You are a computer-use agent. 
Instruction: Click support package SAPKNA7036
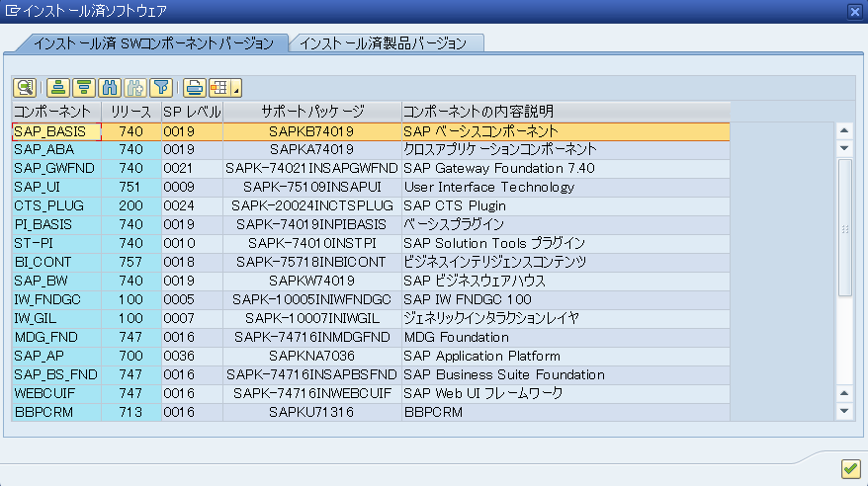click(x=311, y=357)
